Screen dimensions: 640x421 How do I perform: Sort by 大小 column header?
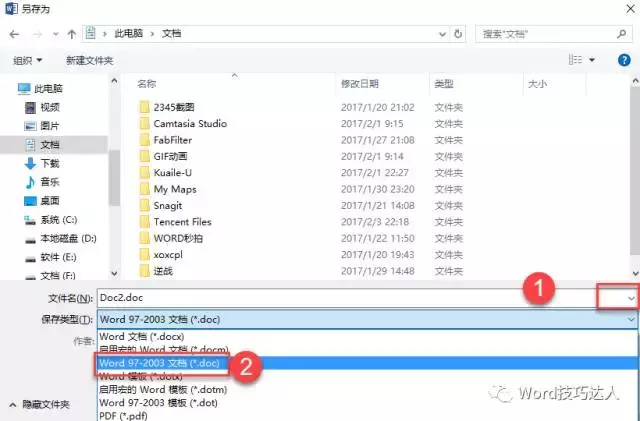point(538,84)
